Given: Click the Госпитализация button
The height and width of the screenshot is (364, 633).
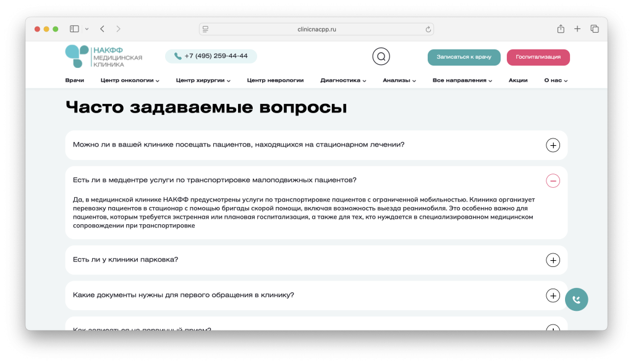Looking at the screenshot, I should pyautogui.click(x=538, y=57).
